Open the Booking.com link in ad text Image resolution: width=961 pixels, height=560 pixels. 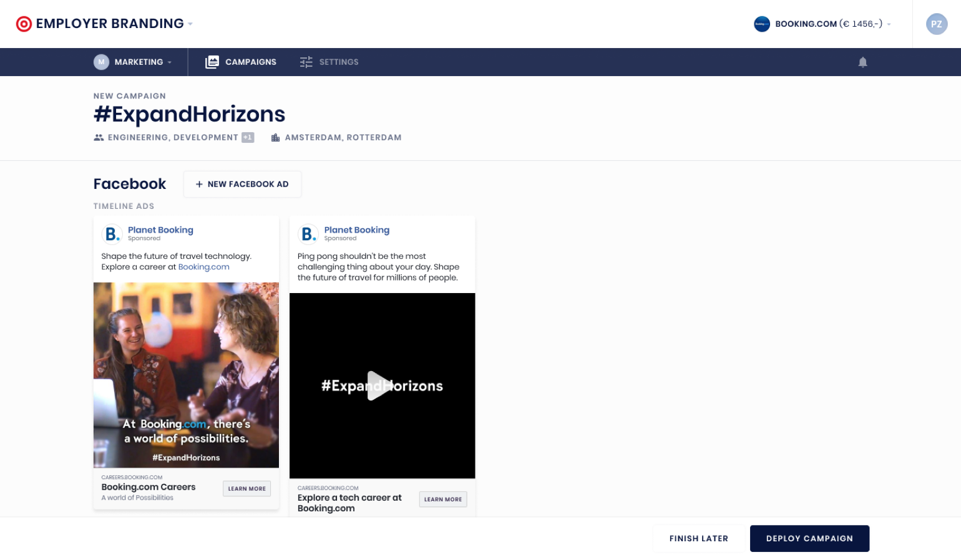point(203,267)
